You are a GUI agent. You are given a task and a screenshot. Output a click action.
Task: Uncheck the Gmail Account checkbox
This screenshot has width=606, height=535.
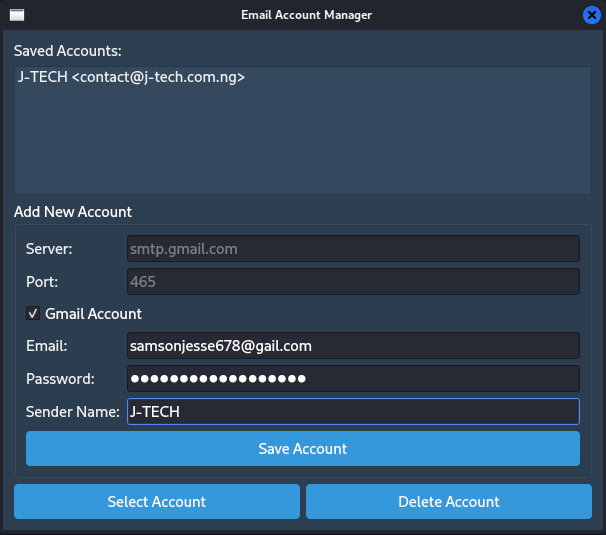pyautogui.click(x=33, y=314)
